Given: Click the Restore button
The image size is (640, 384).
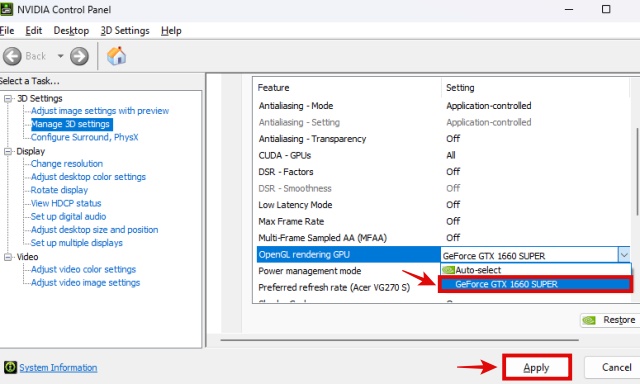Looking at the screenshot, I should point(610,320).
